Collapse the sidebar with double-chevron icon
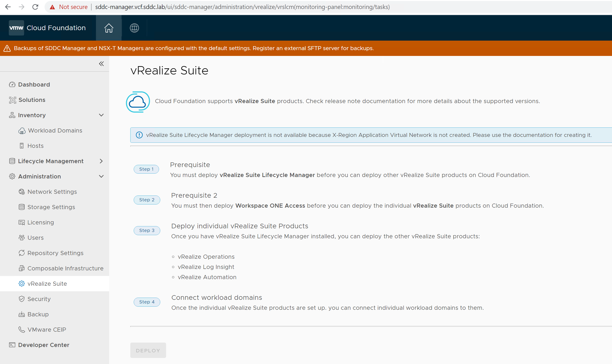612x364 pixels. click(x=101, y=64)
